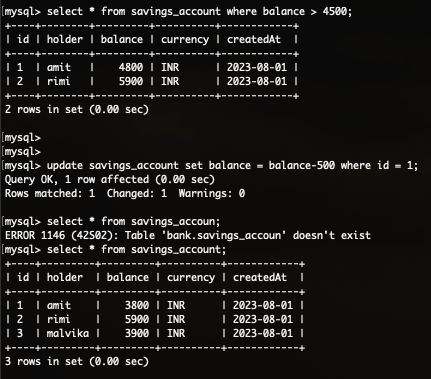This screenshot has width=431, height=379.
Task: Click the first empty mysql> prompt
Action: tap(23, 138)
